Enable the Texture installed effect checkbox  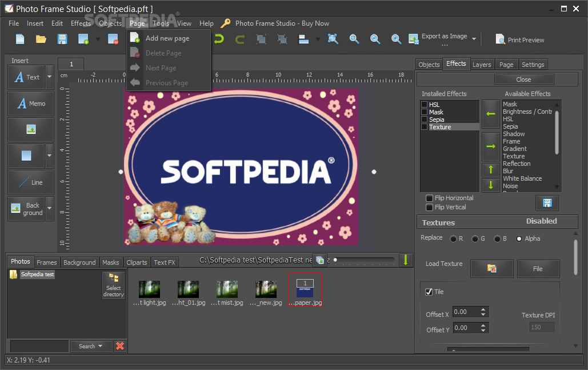tap(425, 127)
